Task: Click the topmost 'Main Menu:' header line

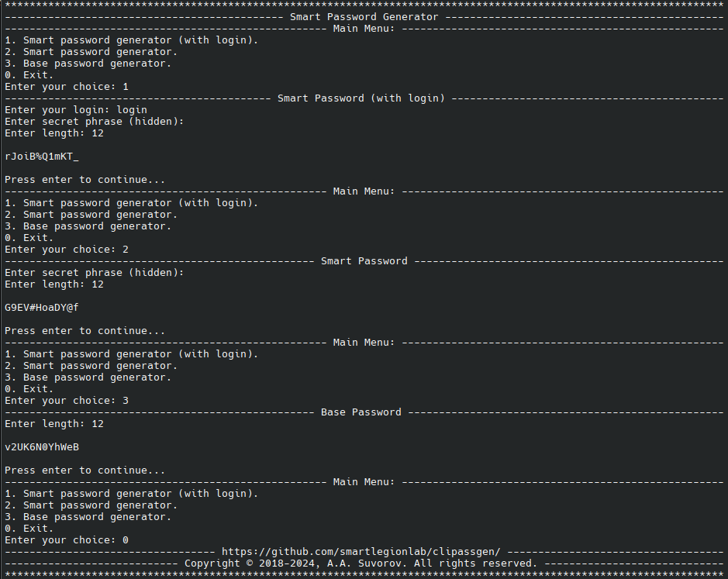Action: (x=364, y=29)
